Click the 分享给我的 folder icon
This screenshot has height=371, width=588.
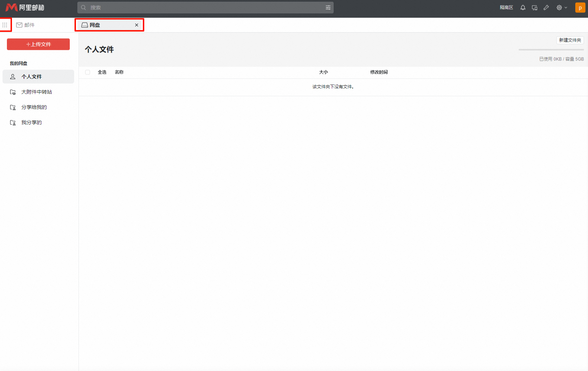pos(13,107)
